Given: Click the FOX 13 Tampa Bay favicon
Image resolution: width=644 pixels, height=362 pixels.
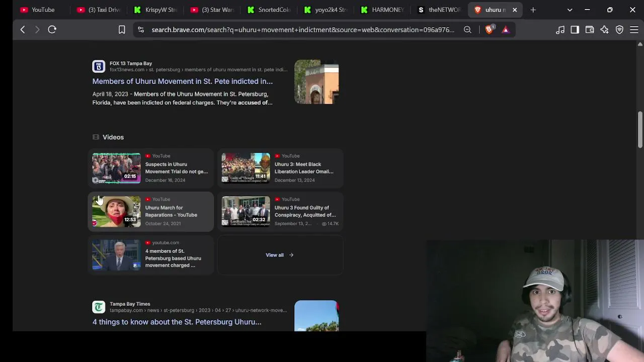Looking at the screenshot, I should pos(99,66).
